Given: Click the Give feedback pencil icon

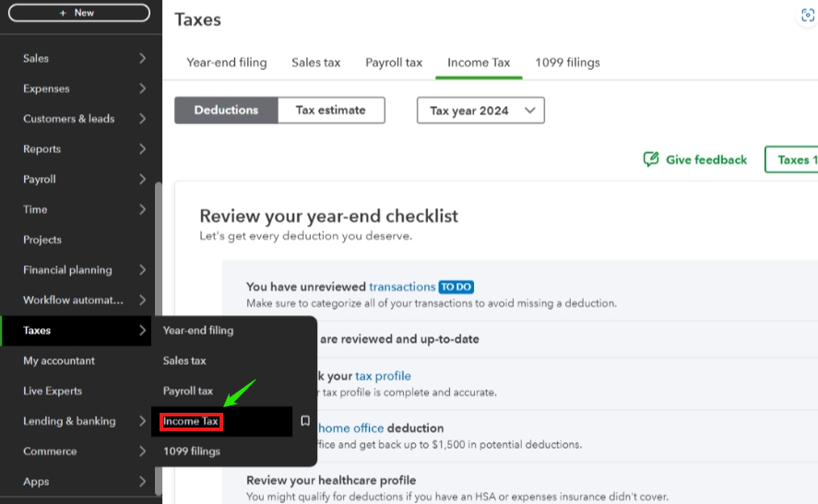Looking at the screenshot, I should pyautogui.click(x=650, y=159).
